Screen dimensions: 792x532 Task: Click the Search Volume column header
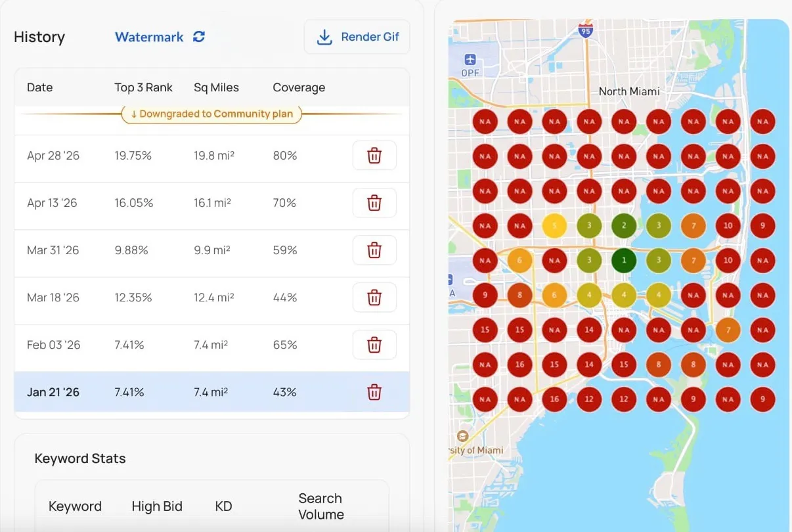(321, 506)
